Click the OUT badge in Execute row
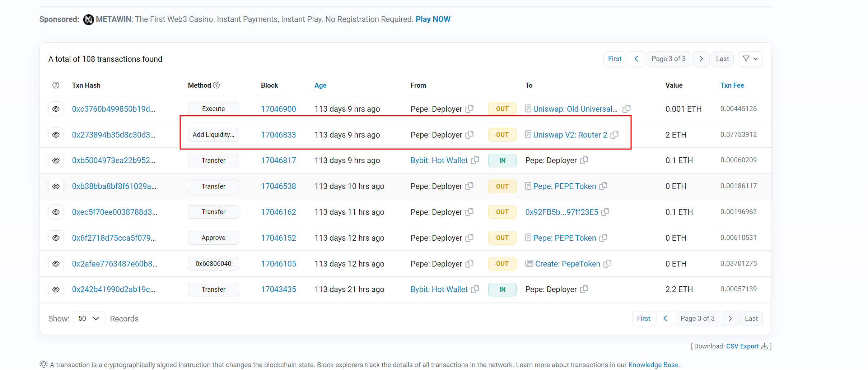Screen dimensions: 868x370 point(502,109)
